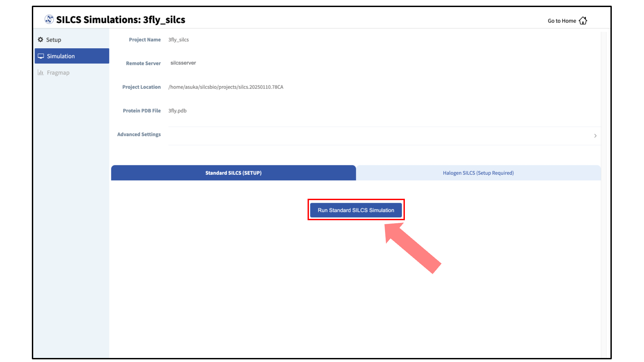Click the Remote Server label
The width and height of the screenshot is (644, 362).
coord(143,63)
